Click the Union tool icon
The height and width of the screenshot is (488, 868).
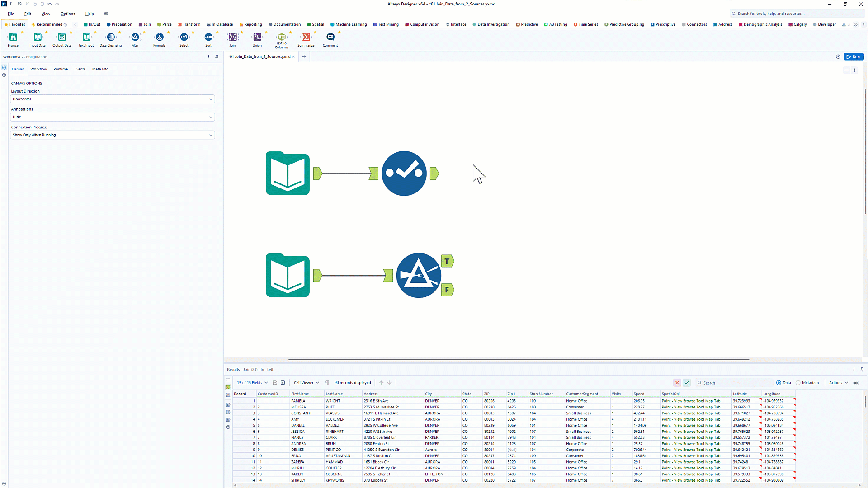(x=257, y=38)
